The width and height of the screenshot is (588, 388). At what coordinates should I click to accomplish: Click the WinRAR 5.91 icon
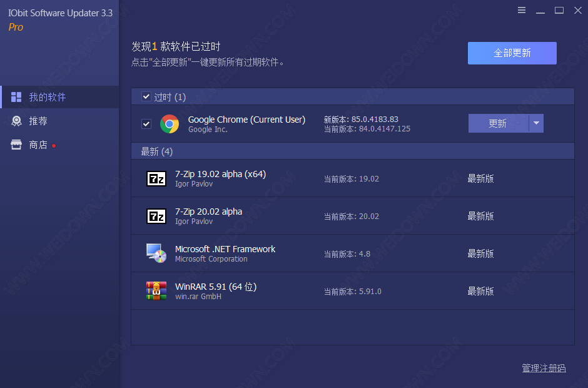(x=156, y=291)
